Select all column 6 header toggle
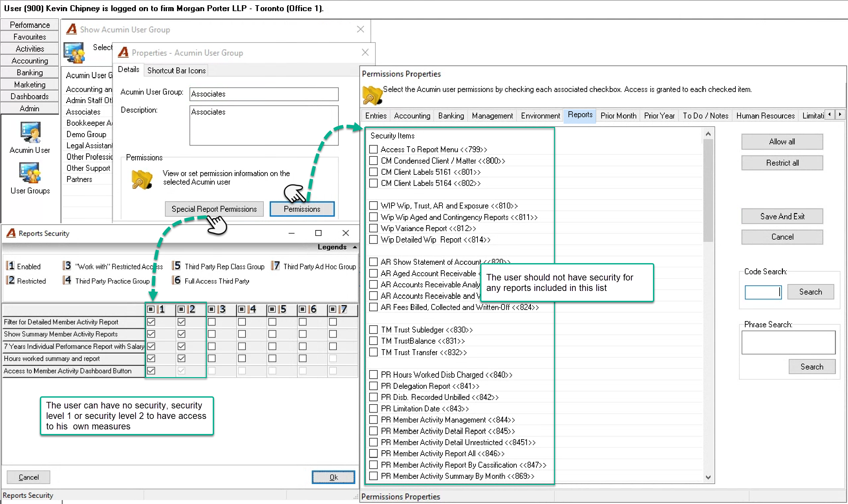The height and width of the screenshot is (504, 848). 303,309
